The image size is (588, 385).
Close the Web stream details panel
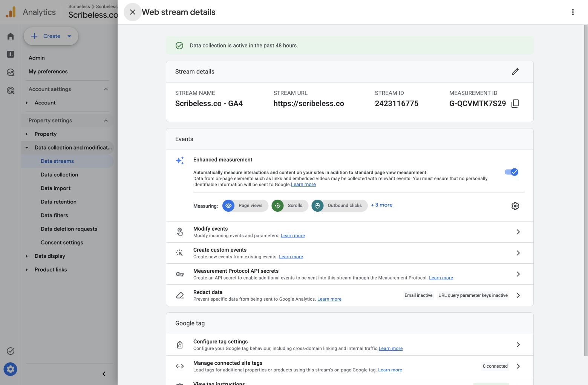tap(133, 12)
